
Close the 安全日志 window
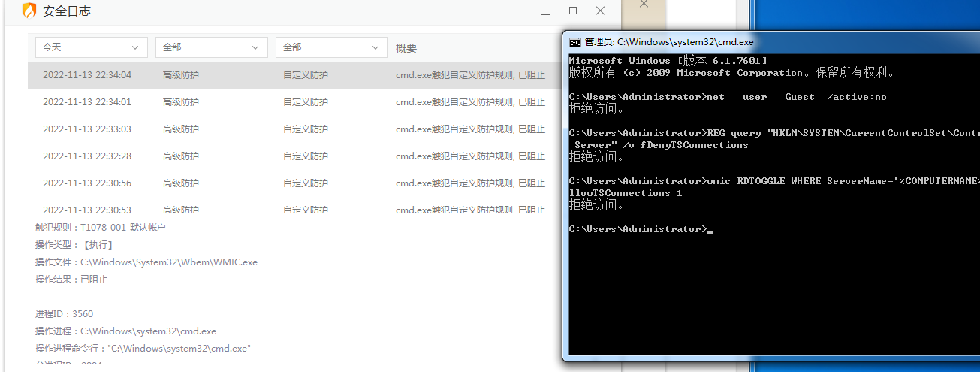[600, 11]
